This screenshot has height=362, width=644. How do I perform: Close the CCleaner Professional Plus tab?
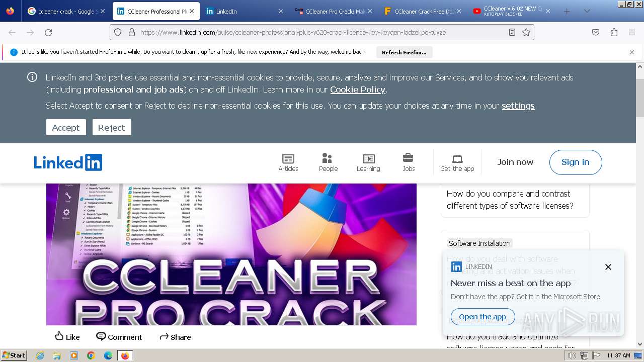point(192,11)
